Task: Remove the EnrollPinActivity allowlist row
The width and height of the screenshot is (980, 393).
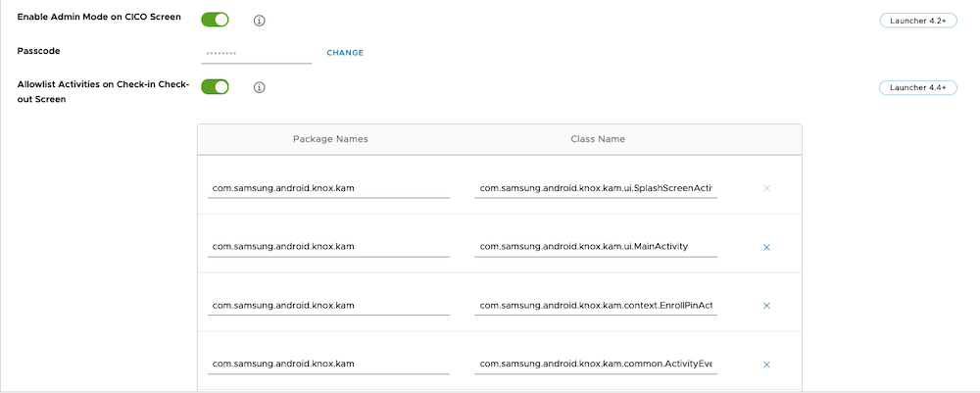Action: [x=766, y=306]
